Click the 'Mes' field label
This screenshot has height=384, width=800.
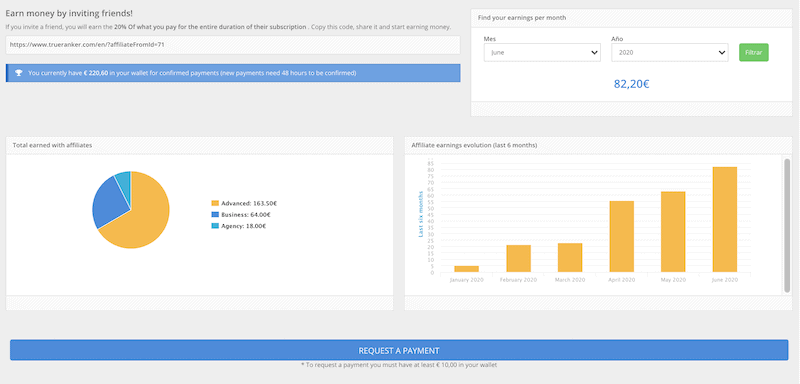click(490, 39)
